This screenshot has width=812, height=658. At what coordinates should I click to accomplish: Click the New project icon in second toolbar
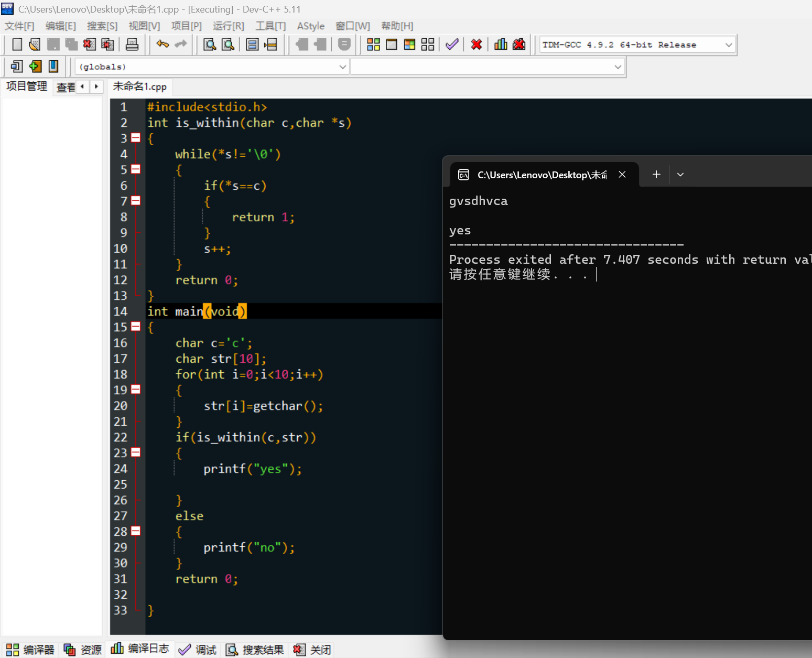pyautogui.click(x=17, y=66)
